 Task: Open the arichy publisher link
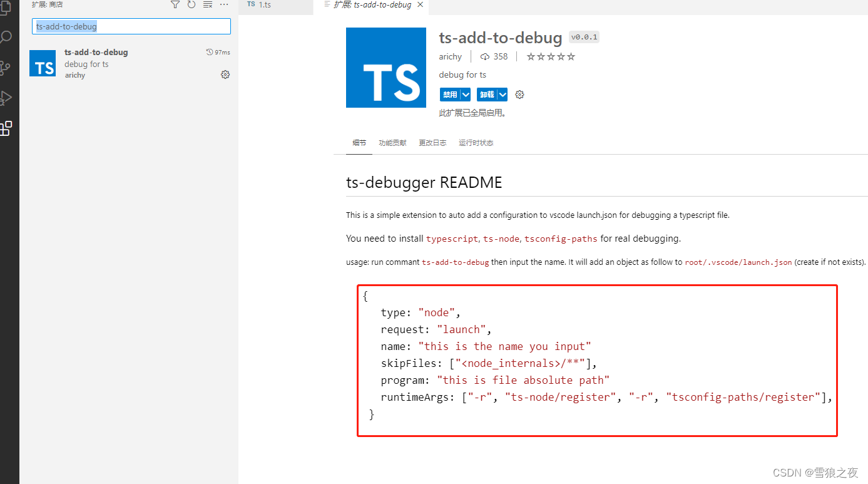pos(450,56)
